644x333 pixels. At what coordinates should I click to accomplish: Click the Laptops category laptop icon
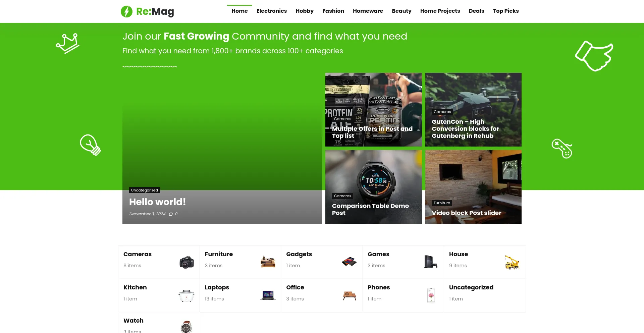(268, 295)
